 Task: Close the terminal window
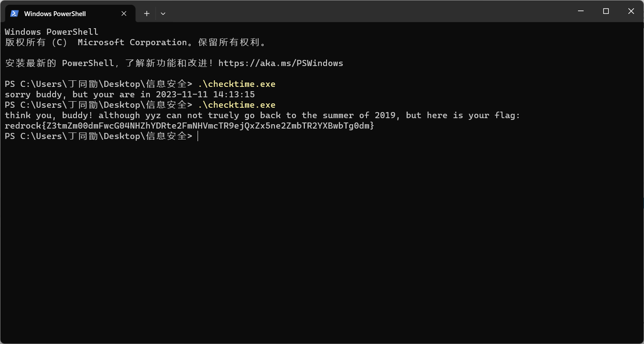(x=631, y=11)
